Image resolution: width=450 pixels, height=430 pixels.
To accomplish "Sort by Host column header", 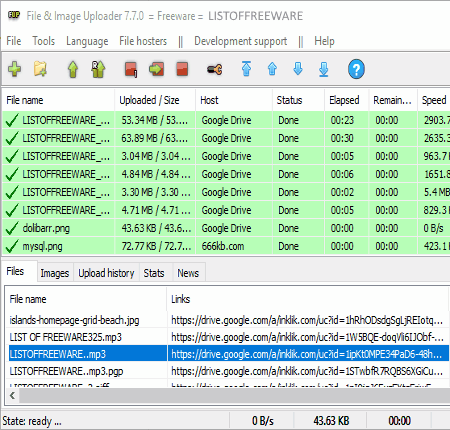I will click(234, 100).
